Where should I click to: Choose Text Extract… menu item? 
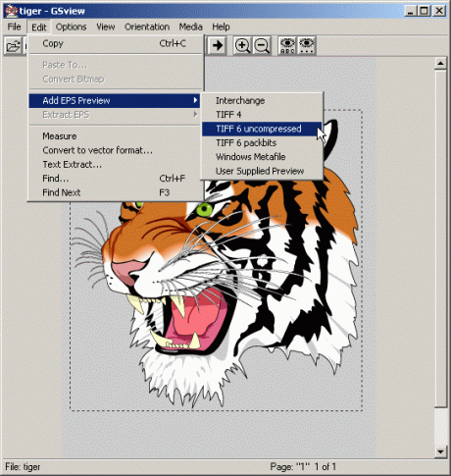click(x=116, y=164)
